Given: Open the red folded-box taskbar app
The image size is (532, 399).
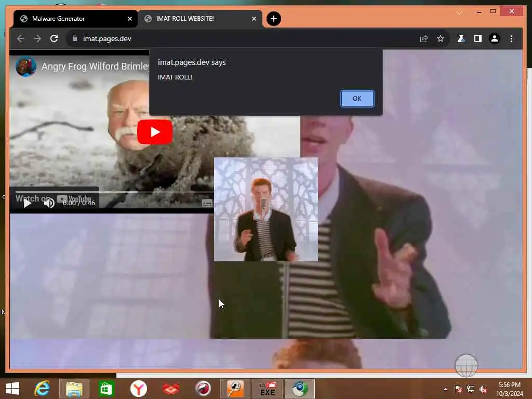Looking at the screenshot, I should (170, 389).
